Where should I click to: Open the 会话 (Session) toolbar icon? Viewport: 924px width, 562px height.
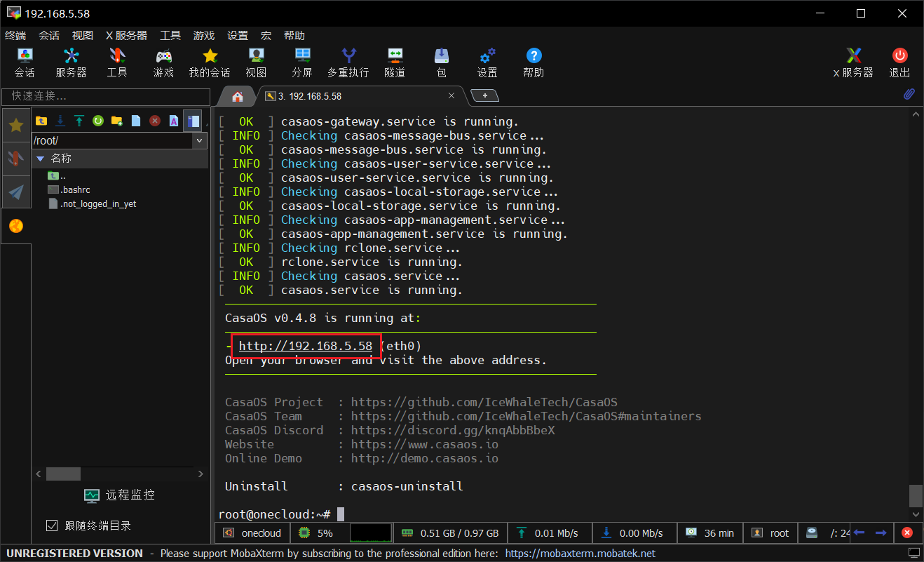(x=25, y=62)
